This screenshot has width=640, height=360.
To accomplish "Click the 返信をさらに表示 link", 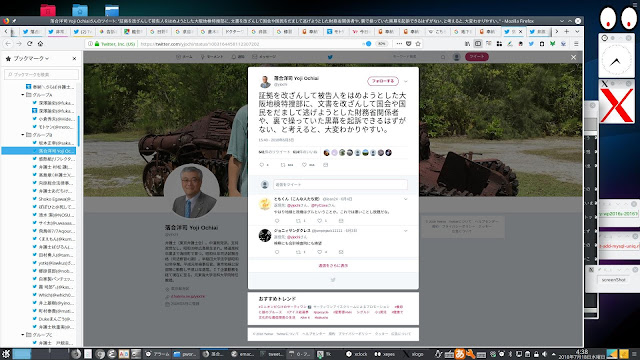I will pos(333,265).
